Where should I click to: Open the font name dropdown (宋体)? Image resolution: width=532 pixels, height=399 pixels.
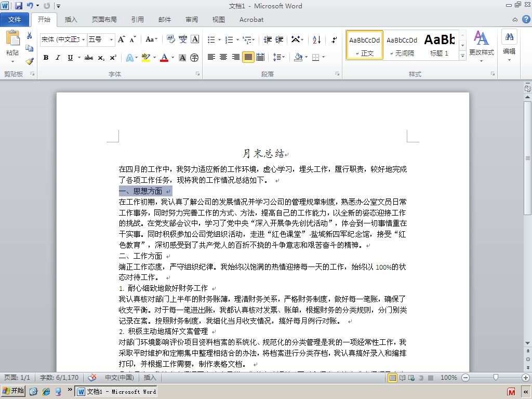click(84, 39)
